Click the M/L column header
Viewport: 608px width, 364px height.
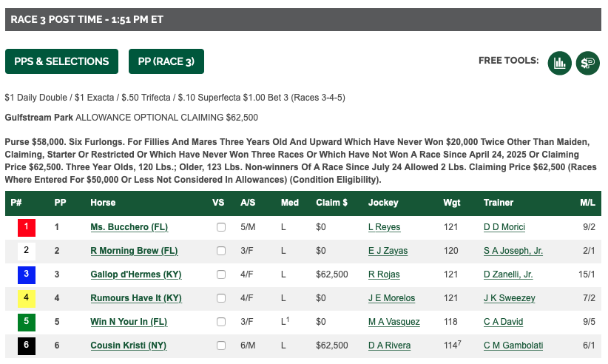point(587,203)
